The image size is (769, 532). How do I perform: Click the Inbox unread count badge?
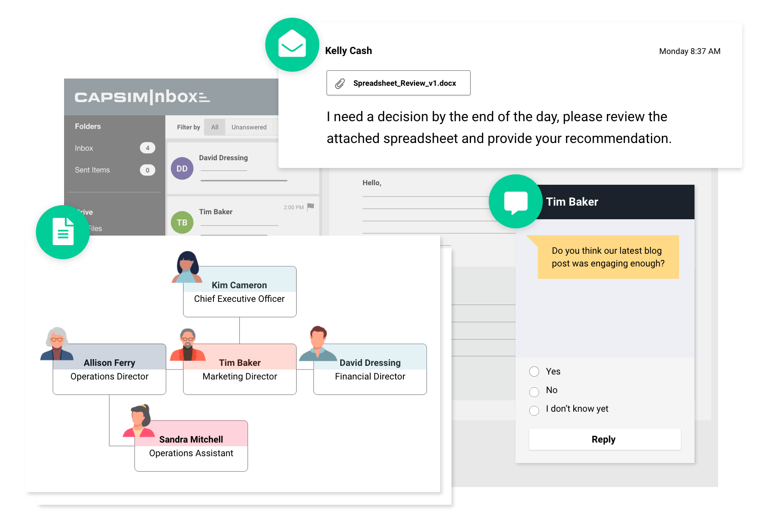click(x=148, y=148)
